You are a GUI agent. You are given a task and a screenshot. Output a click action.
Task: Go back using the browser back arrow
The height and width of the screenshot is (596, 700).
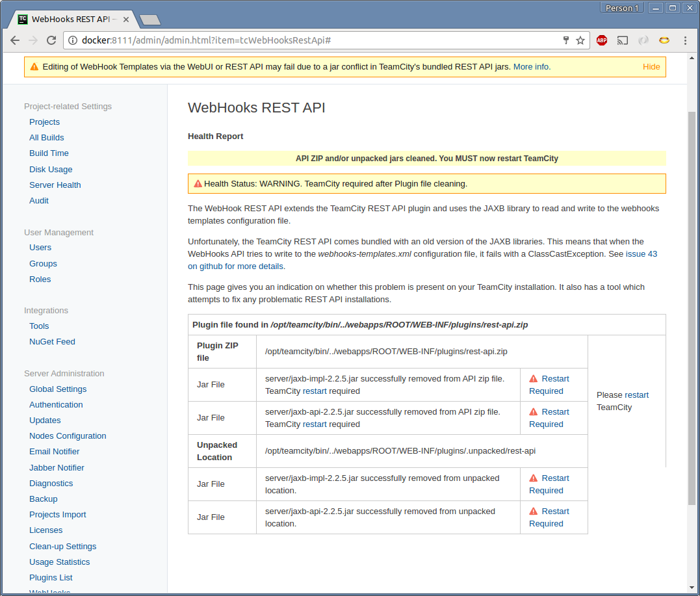pyautogui.click(x=15, y=40)
